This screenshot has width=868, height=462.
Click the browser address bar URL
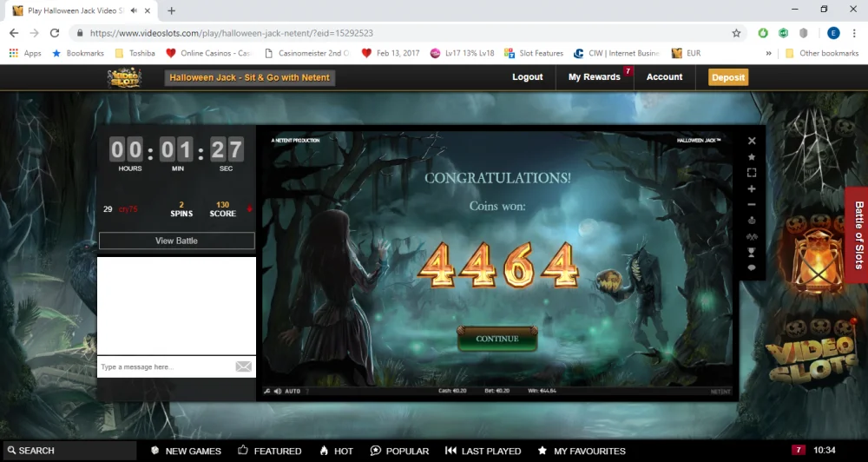[232, 33]
